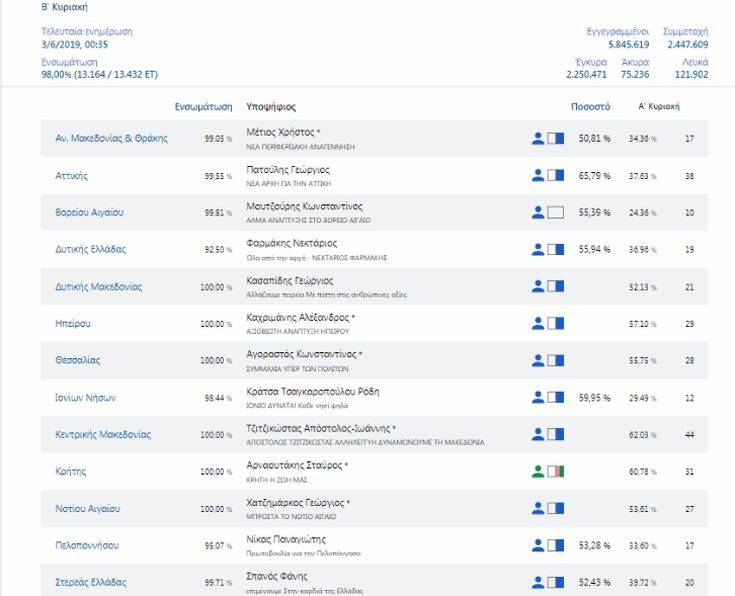Select candidate Πατούλης Γεώργιος
The image size is (735, 596).
coord(288,170)
